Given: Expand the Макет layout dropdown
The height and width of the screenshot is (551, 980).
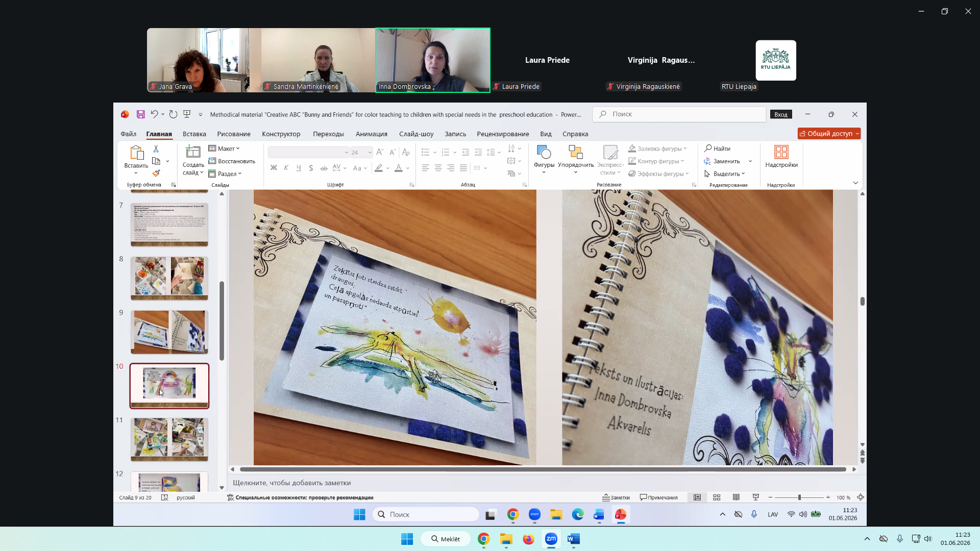Looking at the screenshot, I should pyautogui.click(x=224, y=148).
